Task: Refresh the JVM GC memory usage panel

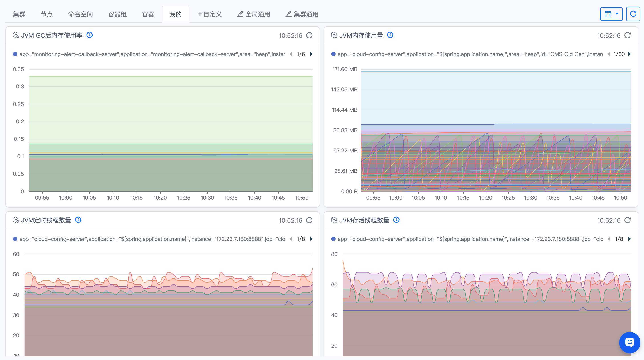Action: pos(309,36)
